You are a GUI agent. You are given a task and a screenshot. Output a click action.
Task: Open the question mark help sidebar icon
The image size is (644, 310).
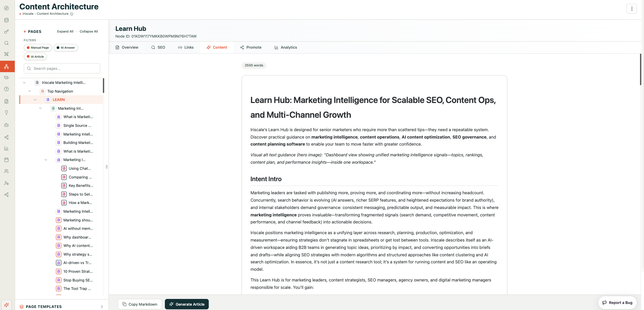click(6, 89)
